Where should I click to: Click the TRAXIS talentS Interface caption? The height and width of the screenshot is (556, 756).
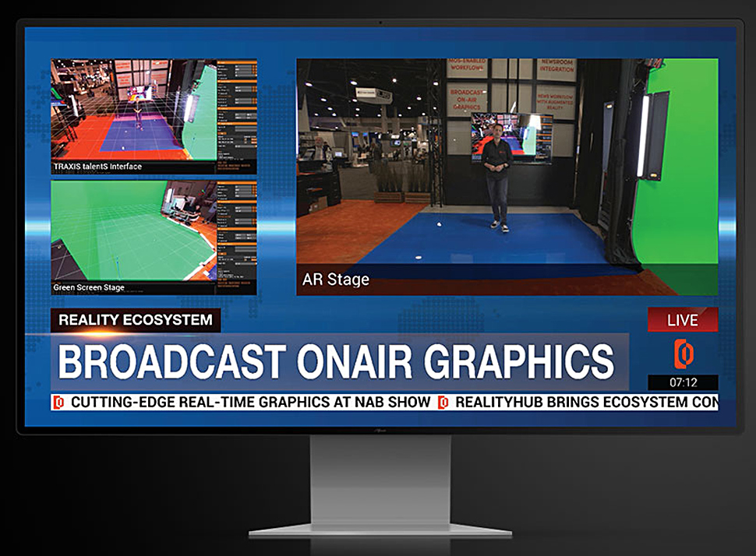98,167
